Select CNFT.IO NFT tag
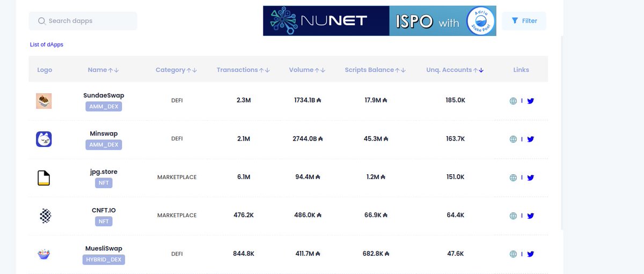The width and height of the screenshot is (644, 274). pyautogui.click(x=104, y=221)
